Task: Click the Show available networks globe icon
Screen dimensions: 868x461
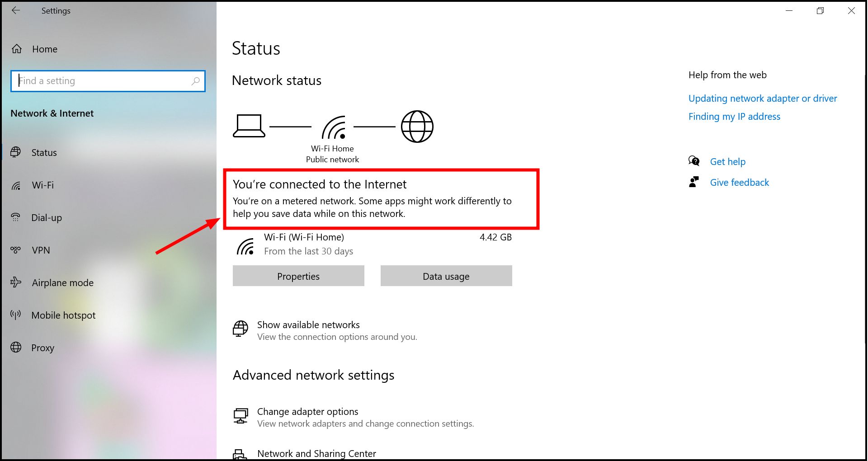Action: [241, 329]
